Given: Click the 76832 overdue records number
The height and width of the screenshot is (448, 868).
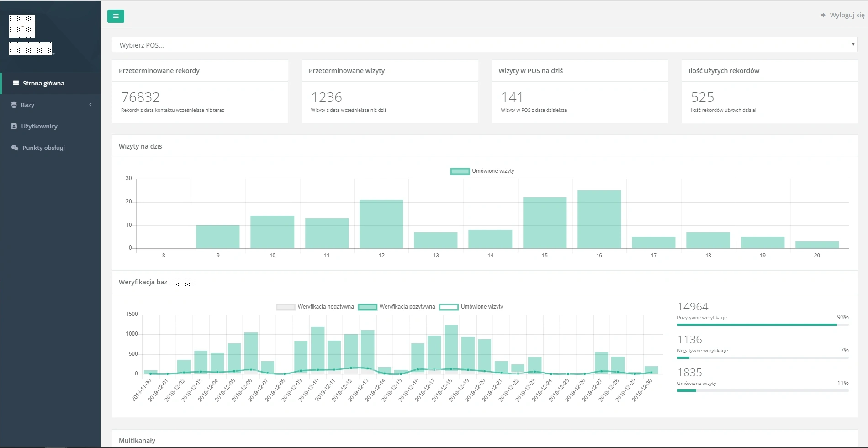Looking at the screenshot, I should tap(140, 97).
